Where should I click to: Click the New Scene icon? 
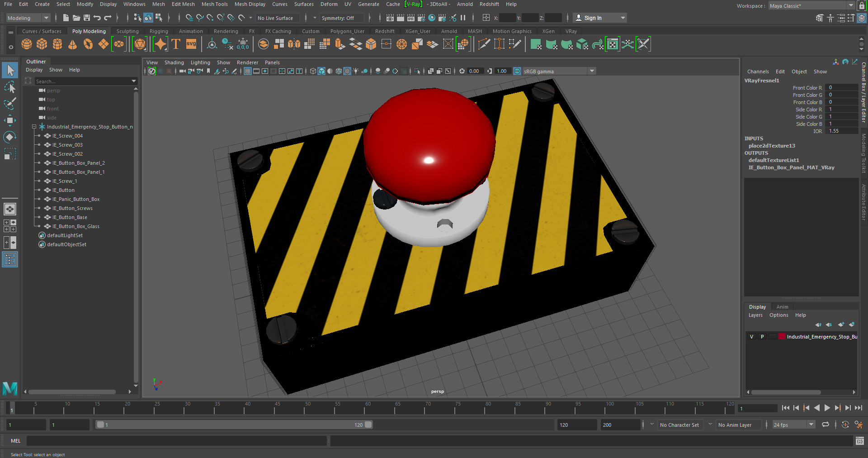66,18
